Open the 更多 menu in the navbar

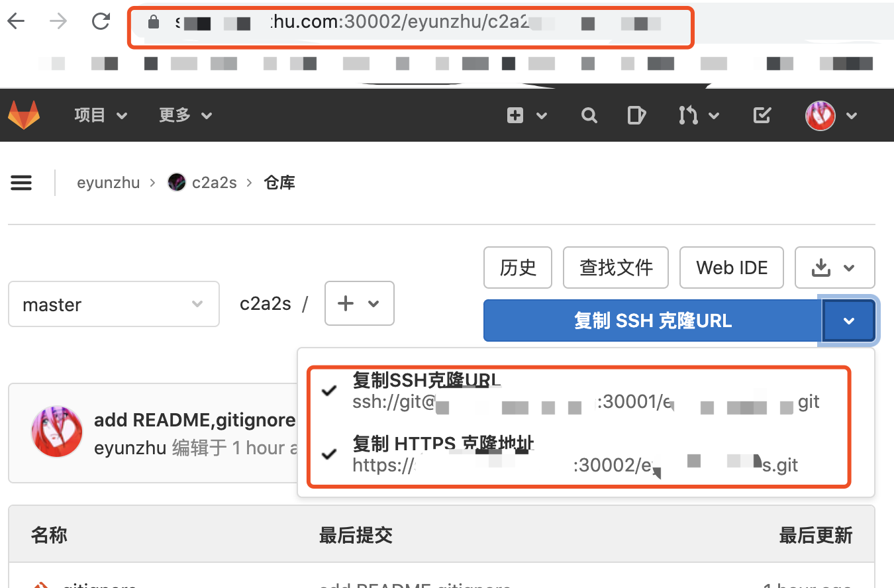[x=185, y=115]
